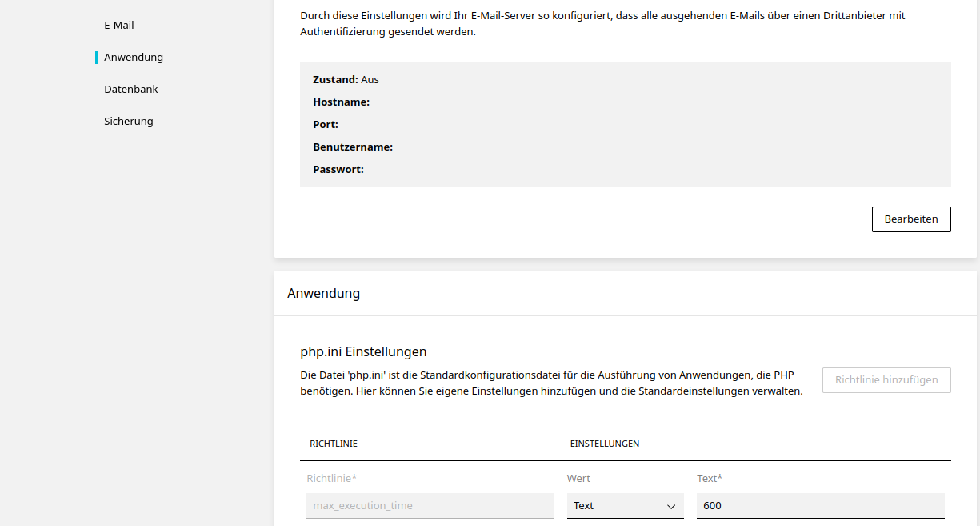
Task: Click the max_execution_time placeholder field
Action: [430, 505]
